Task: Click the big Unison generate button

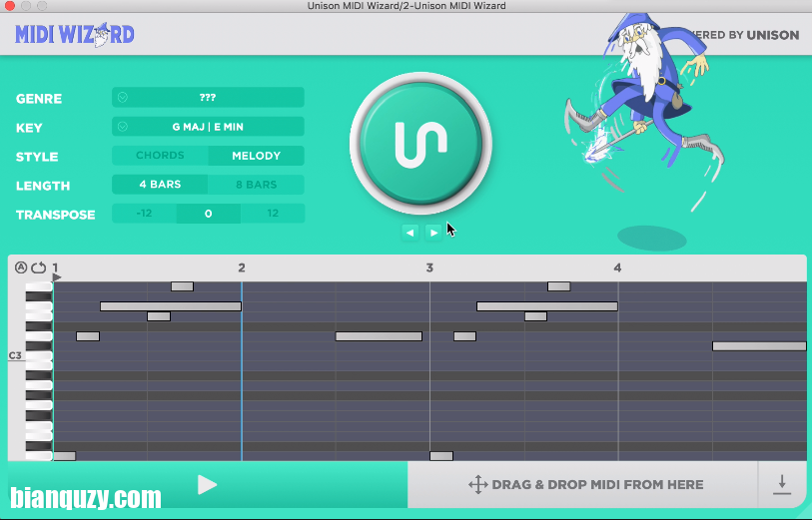Action: 420,144
